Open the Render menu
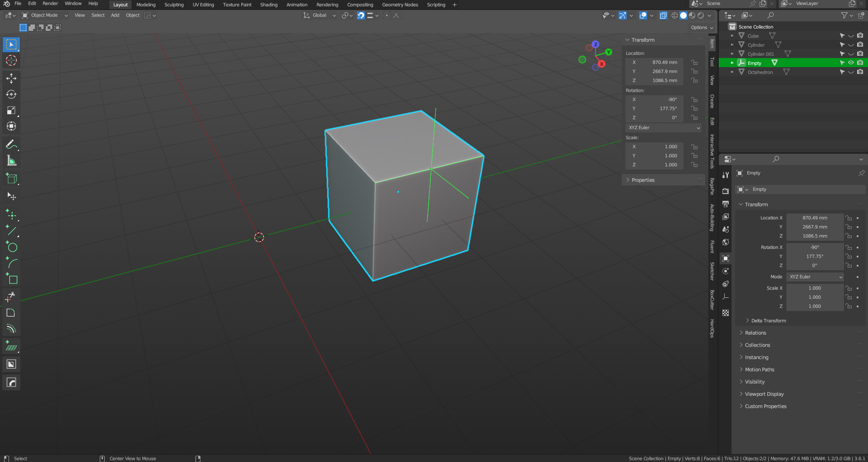The image size is (868, 462). click(x=50, y=4)
